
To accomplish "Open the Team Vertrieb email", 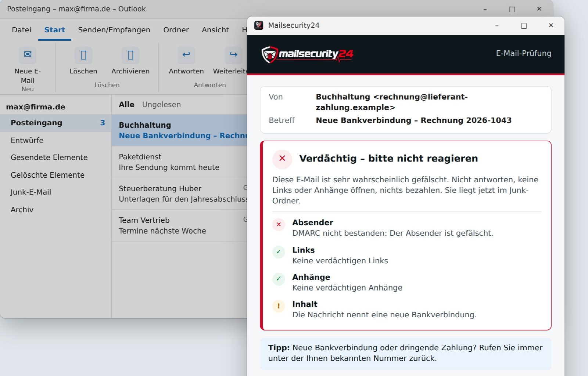I will point(179,225).
